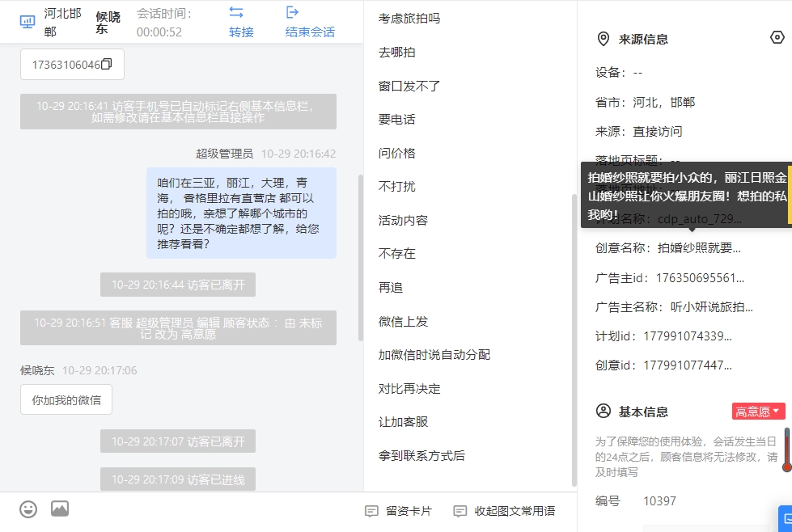The width and height of the screenshot is (792, 532).
Task: Click the 创意名称 value 拍婚纱照就要...
Action: 699,248
